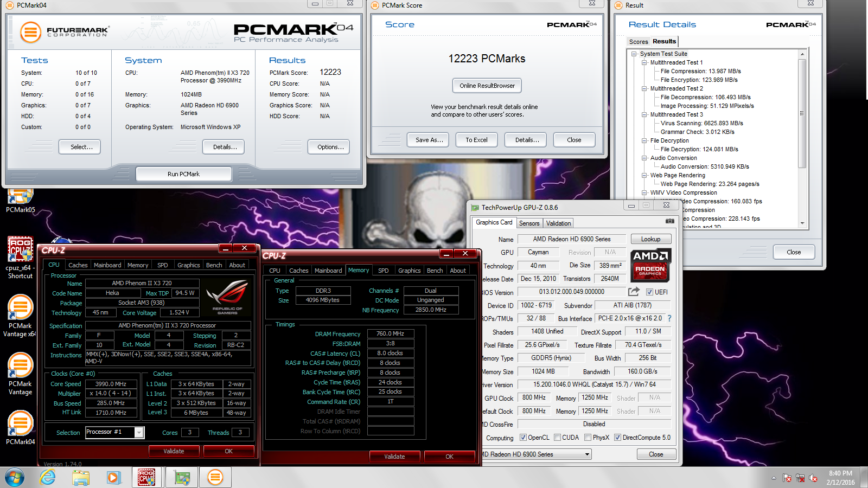This screenshot has width=868, height=488.
Task: Launch the cpuz_x64 ROG desktop shortcut
Action: pos(20,258)
